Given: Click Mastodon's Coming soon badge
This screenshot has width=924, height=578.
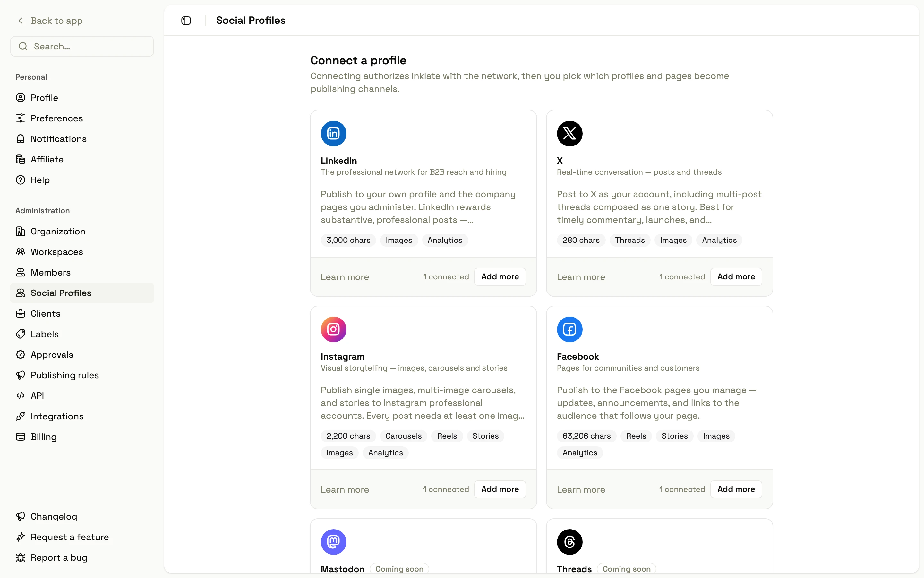Looking at the screenshot, I should pyautogui.click(x=399, y=569).
